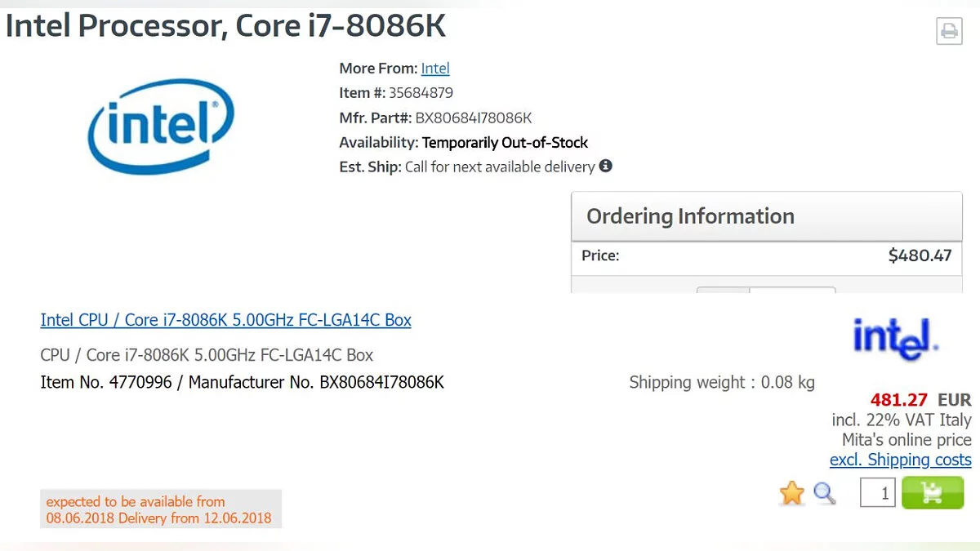Click the magnifier details icon

(x=825, y=493)
